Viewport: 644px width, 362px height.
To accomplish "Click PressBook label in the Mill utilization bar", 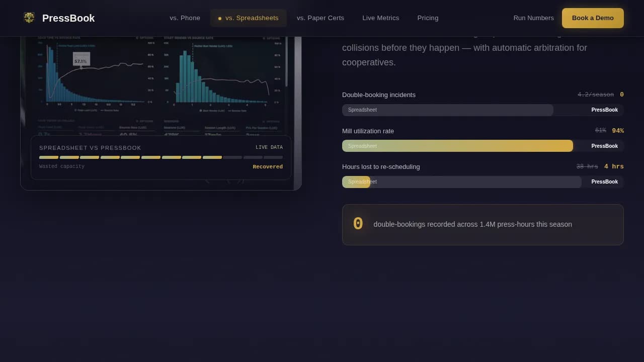I will pyautogui.click(x=605, y=146).
